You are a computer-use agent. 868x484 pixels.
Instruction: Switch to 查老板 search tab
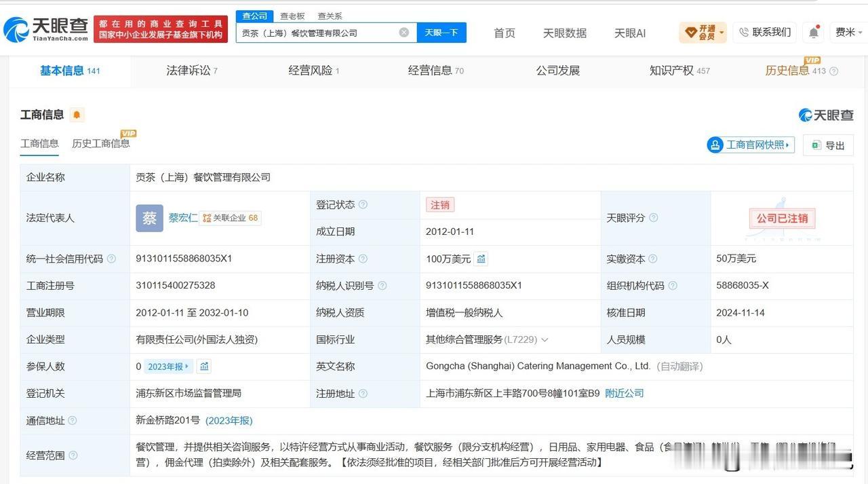[x=292, y=16]
